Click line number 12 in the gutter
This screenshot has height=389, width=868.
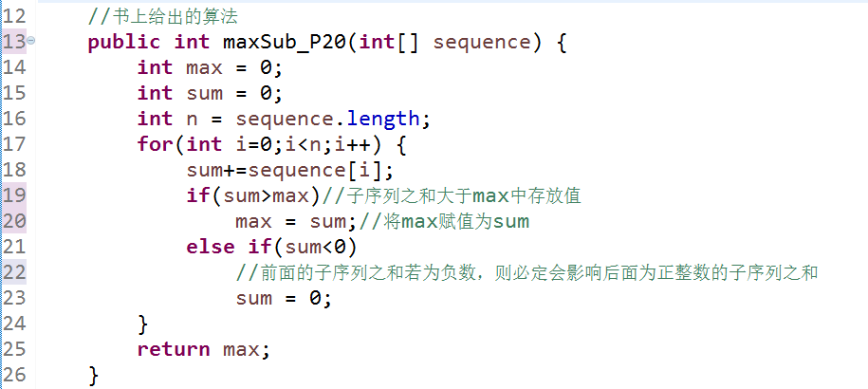(14, 17)
